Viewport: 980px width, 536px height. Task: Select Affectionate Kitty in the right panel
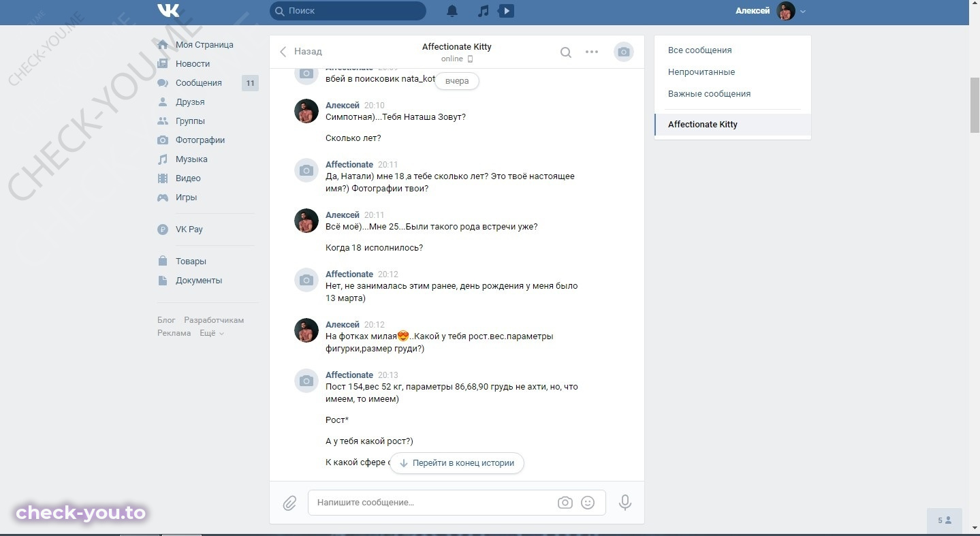pyautogui.click(x=733, y=125)
